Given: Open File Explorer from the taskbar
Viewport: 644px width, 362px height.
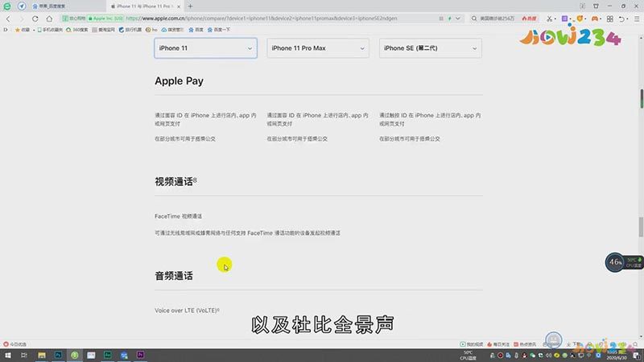Looking at the screenshot, I should (42, 356).
